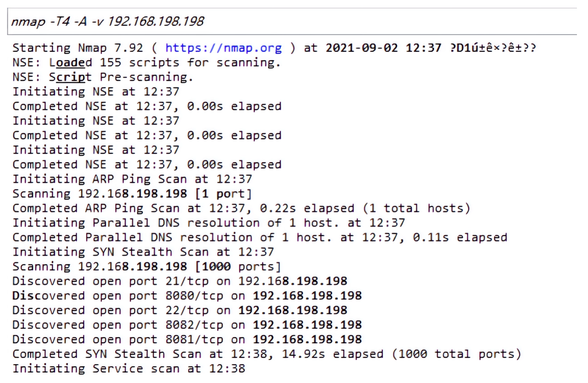Select the discovered port 8082/tcp entry
This screenshot has height=383, width=588.
(x=187, y=325)
